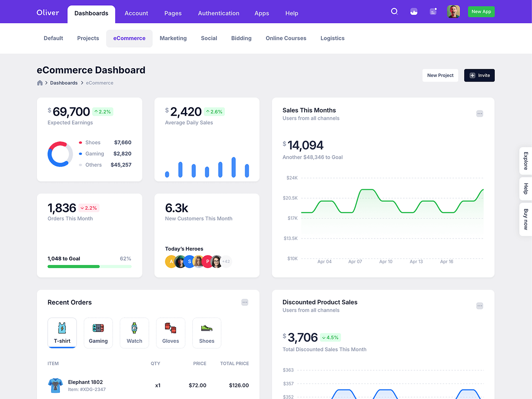
Task: Switch to the Marketing tab
Action: 173,38
